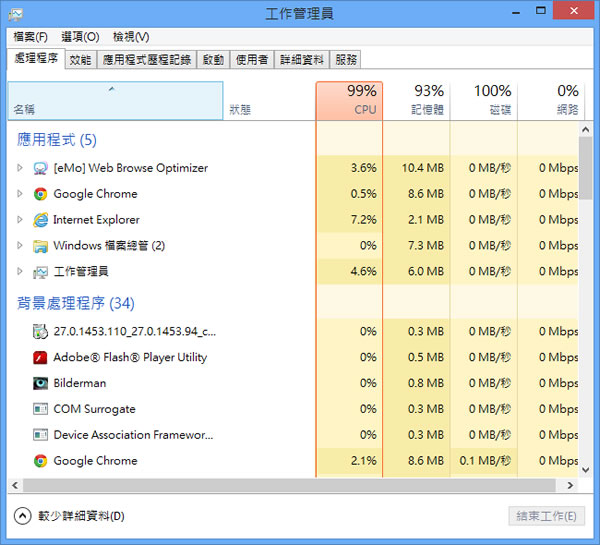Expand the 工作管理員 app row
The image size is (600, 545).
click(20, 271)
